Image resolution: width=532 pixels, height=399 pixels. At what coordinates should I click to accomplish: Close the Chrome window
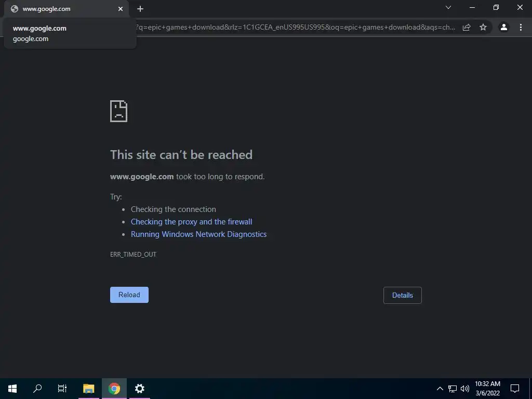pos(520,7)
